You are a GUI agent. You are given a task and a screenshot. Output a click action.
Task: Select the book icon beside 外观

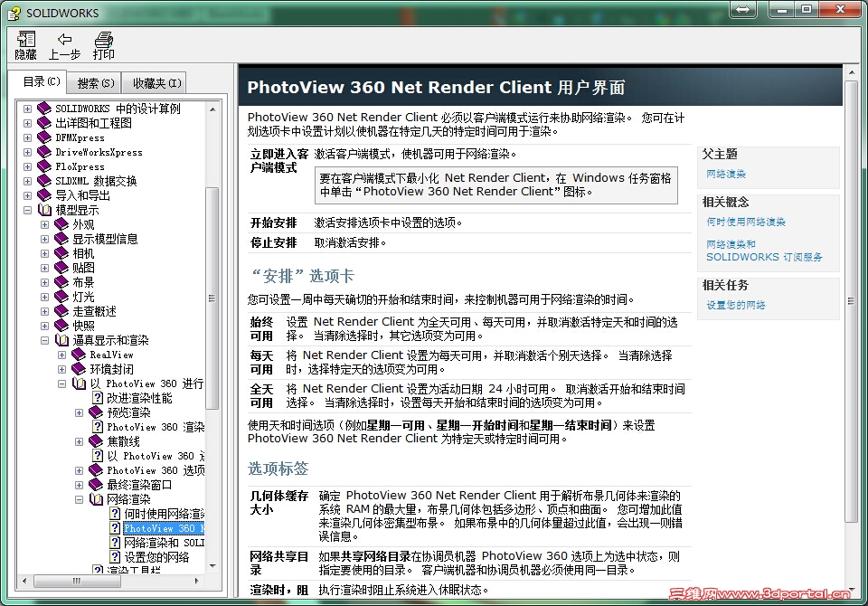[x=61, y=223]
